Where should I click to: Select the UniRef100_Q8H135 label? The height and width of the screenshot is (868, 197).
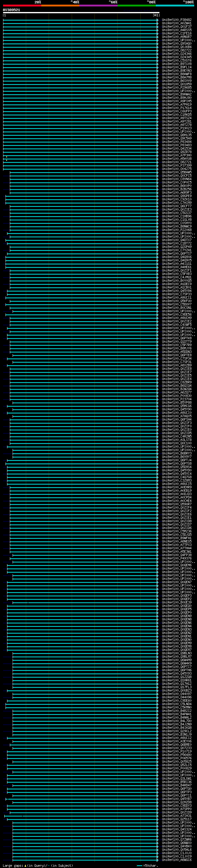[x=177, y=135]
